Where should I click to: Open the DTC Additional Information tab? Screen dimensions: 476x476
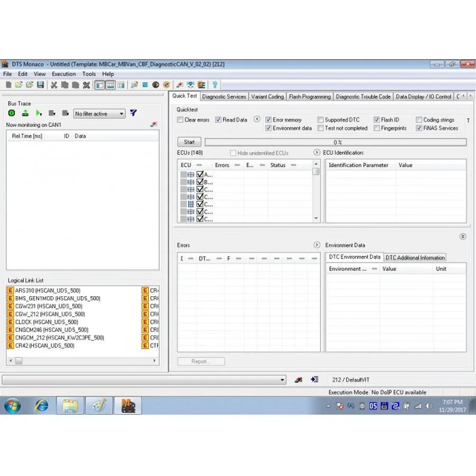click(x=415, y=258)
